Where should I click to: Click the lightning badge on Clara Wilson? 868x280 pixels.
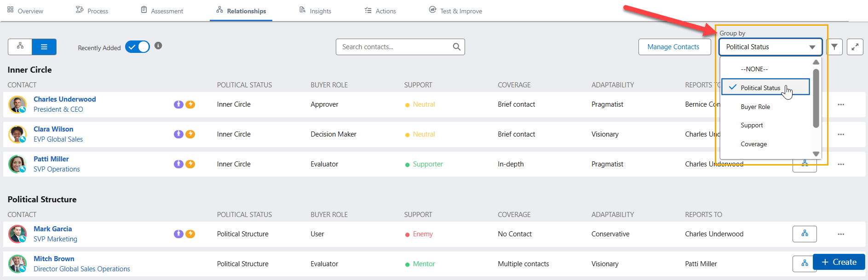(x=190, y=134)
